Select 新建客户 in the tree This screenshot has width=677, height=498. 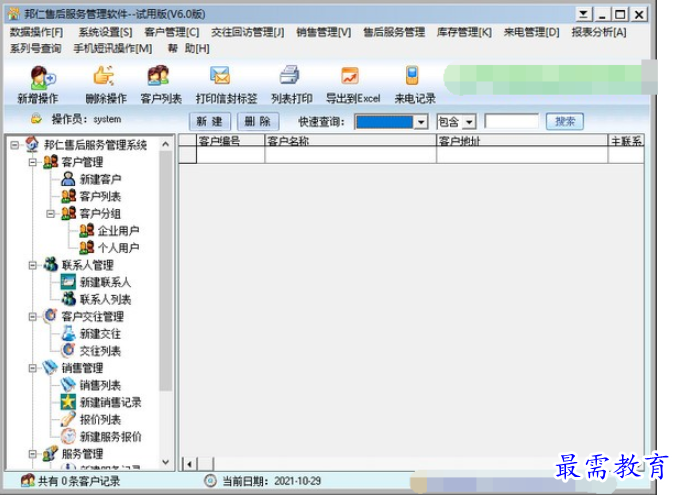[100, 179]
